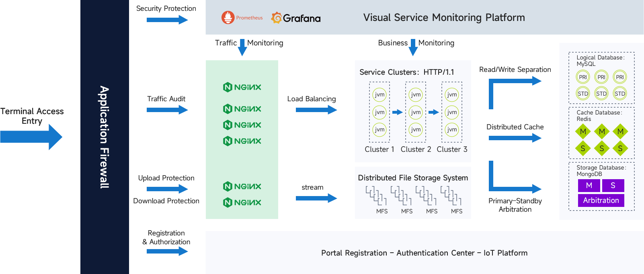This screenshot has height=274, width=644.
Task: Click the purple Arbitration box
Action: 601,200
